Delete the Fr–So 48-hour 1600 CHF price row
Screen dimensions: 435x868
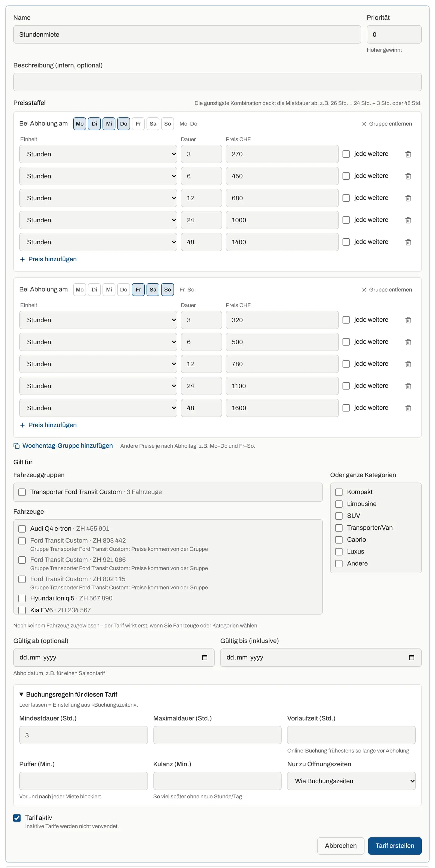coord(408,408)
